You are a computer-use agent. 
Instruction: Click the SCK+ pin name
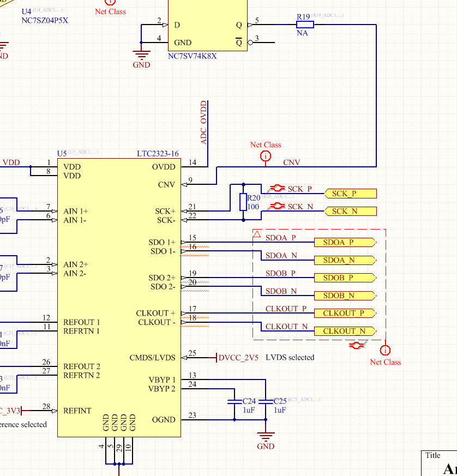[x=165, y=211]
